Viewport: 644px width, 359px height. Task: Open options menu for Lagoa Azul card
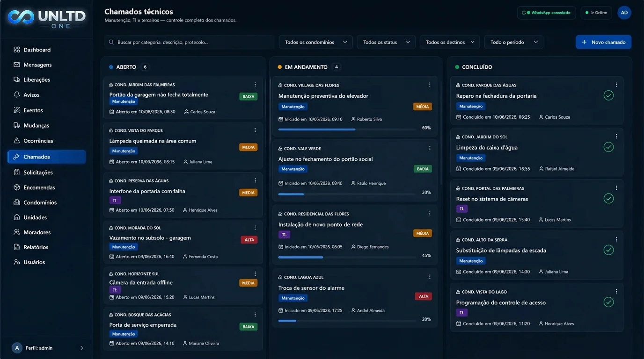pyautogui.click(x=430, y=277)
